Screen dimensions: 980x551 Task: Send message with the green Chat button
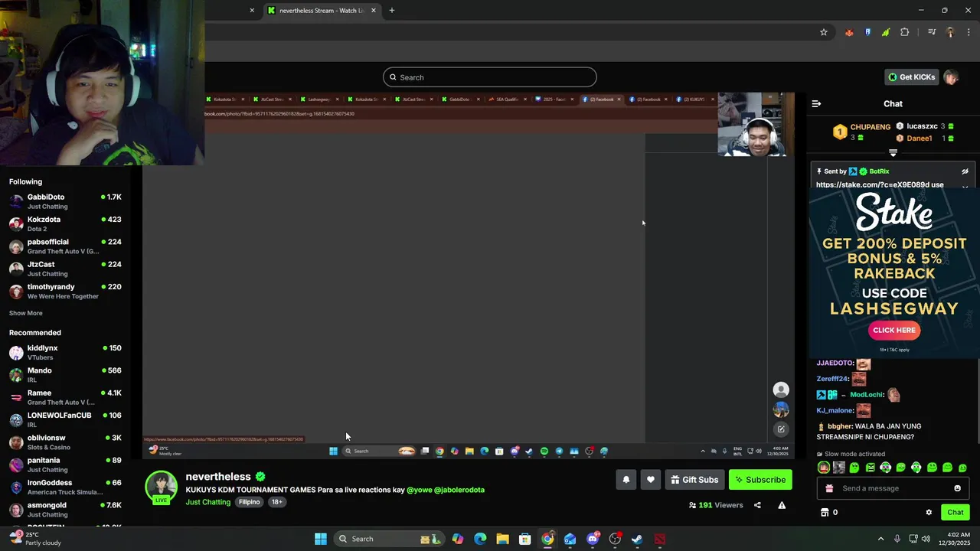tap(955, 513)
